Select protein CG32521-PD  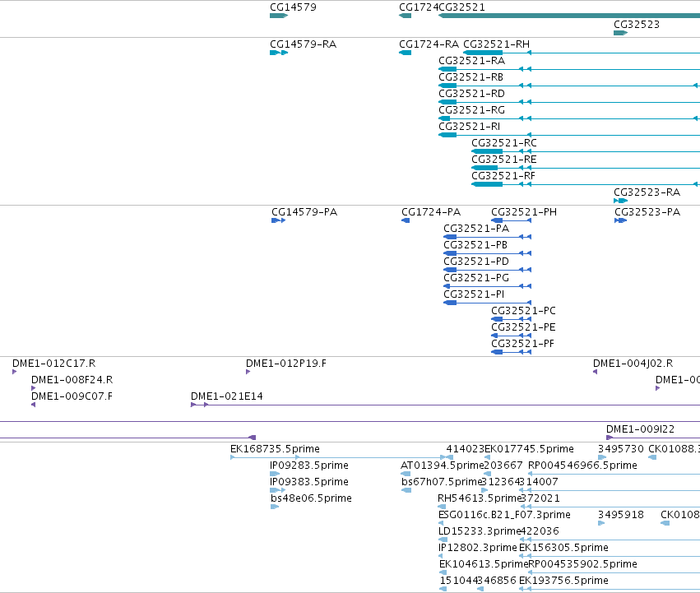click(x=476, y=262)
